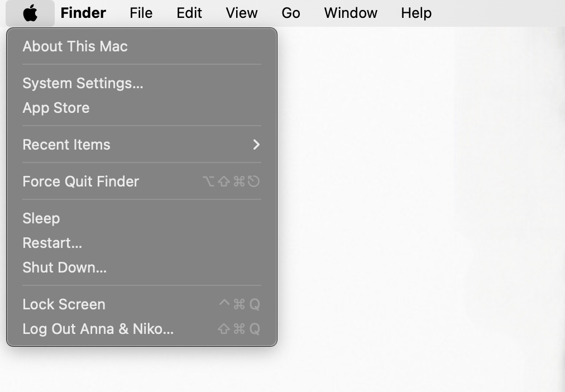Viewport: 565px width, 392px height.
Task: Open the Help menu
Action: click(x=416, y=13)
